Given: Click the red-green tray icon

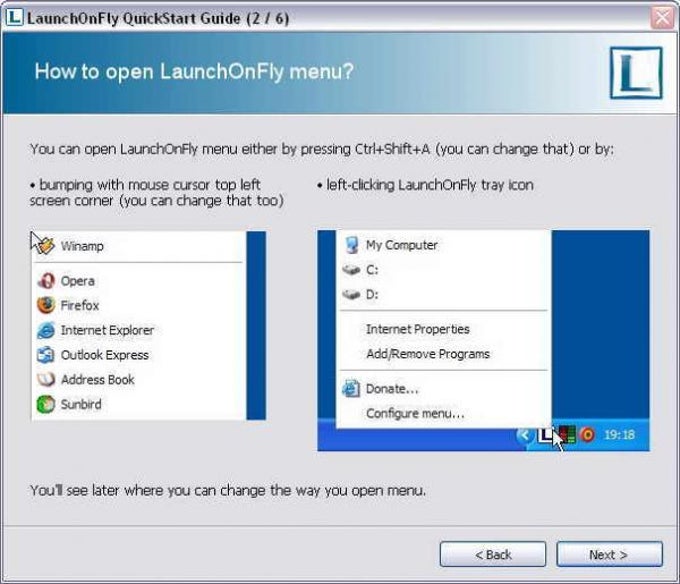Looking at the screenshot, I should [567, 434].
